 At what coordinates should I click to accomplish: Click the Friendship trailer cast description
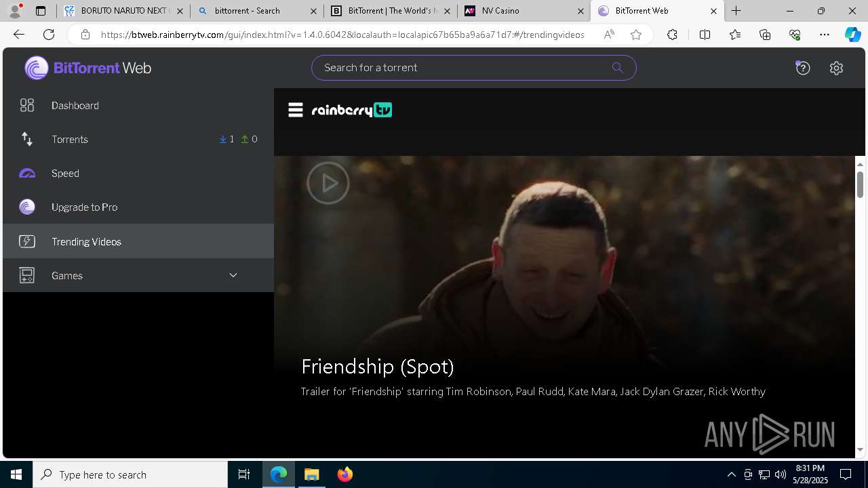point(533,391)
